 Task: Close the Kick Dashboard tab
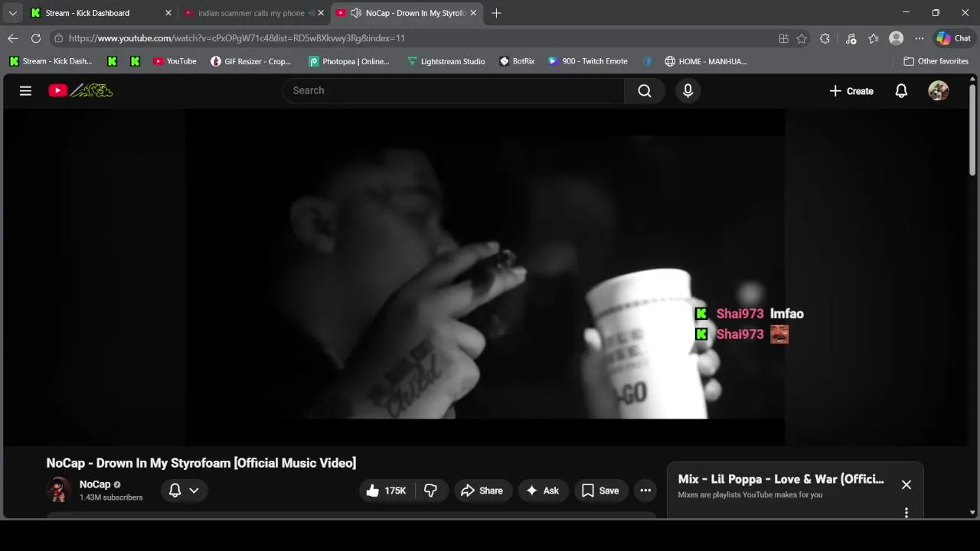[168, 13]
